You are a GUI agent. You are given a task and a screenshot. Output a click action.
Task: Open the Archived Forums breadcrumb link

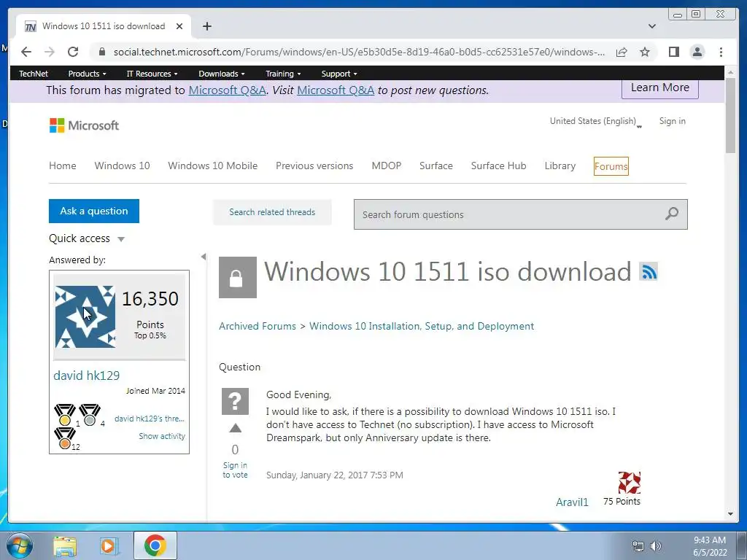click(258, 326)
